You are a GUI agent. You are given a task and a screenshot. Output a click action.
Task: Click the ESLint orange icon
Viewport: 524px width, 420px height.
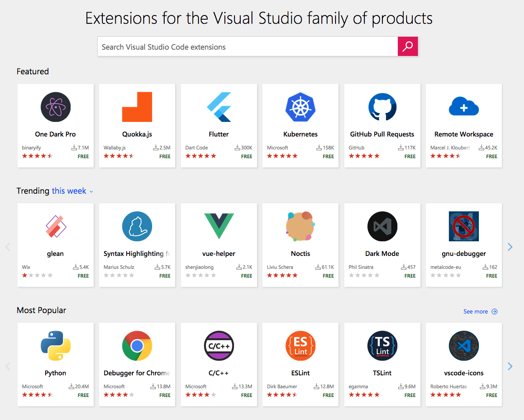[x=300, y=346]
